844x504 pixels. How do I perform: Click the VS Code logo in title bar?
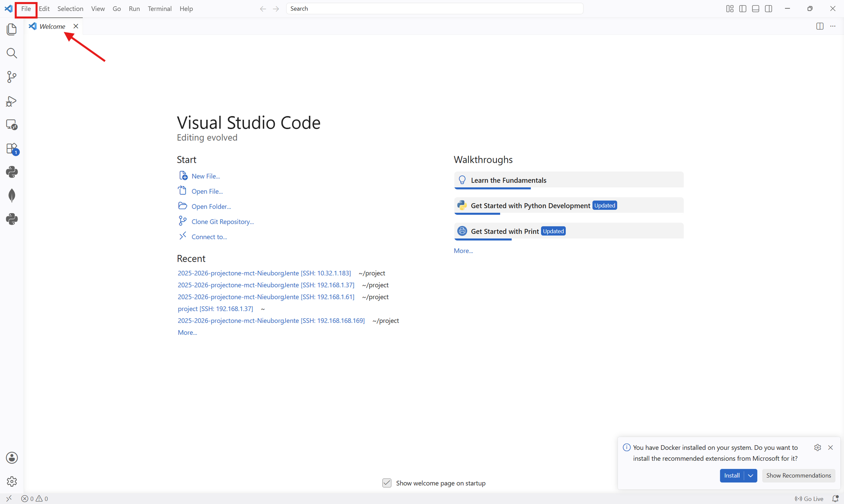[x=8, y=9]
